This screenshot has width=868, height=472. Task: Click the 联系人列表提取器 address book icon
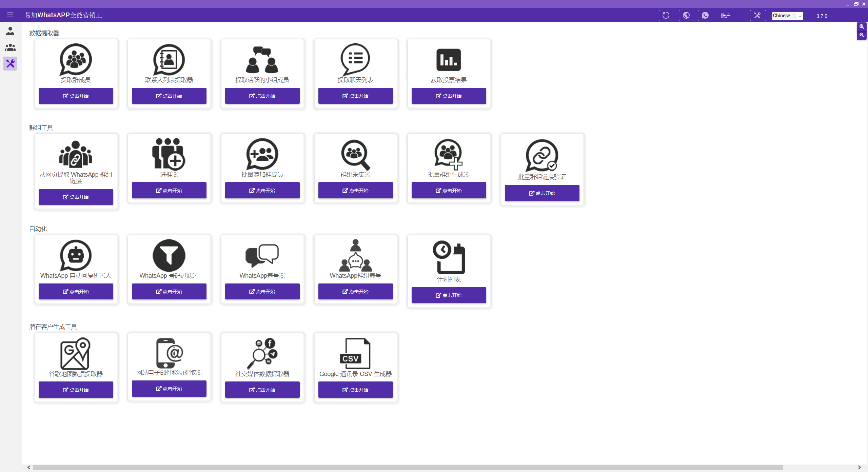click(169, 59)
